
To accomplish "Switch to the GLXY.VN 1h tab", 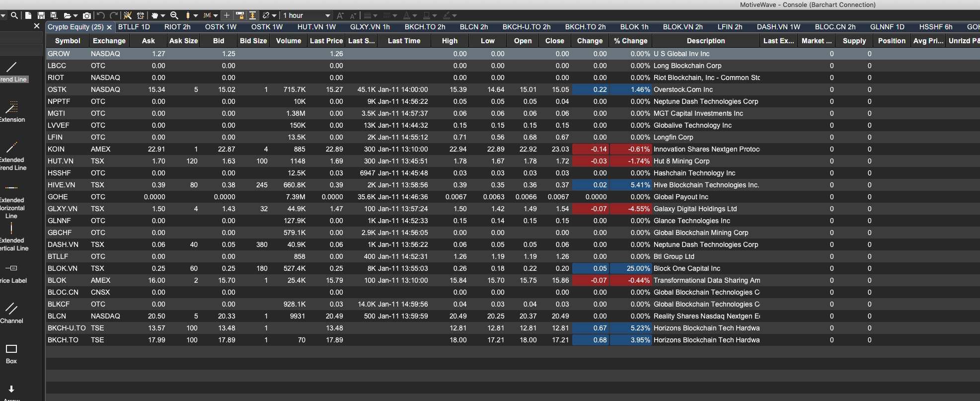I will coord(370,27).
